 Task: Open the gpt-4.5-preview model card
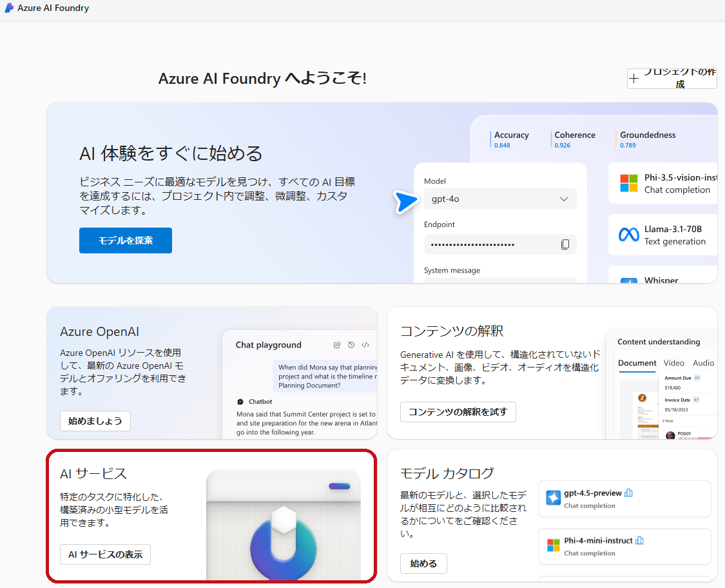pos(624,499)
